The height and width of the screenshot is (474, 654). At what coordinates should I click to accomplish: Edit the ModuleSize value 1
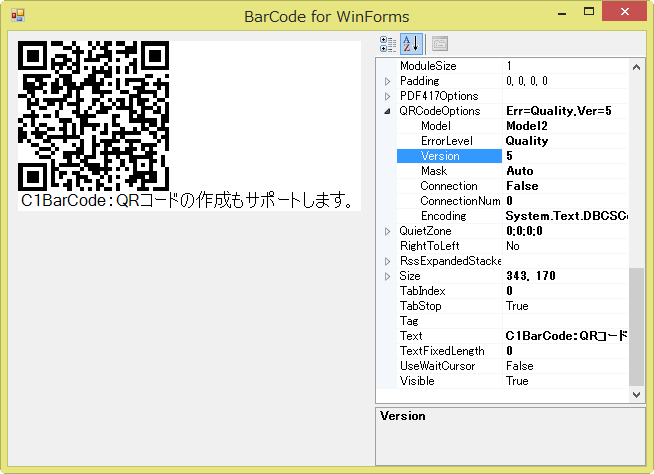[x=565, y=66]
